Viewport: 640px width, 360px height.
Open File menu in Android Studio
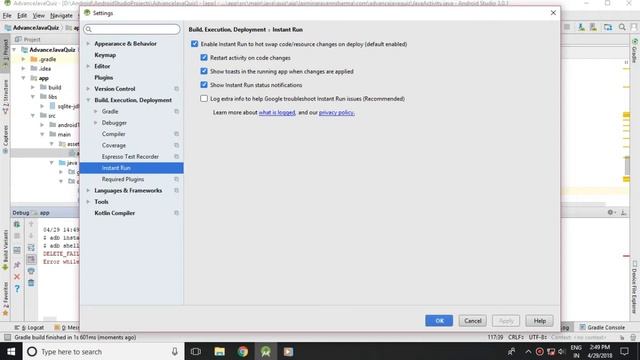pos(7,16)
